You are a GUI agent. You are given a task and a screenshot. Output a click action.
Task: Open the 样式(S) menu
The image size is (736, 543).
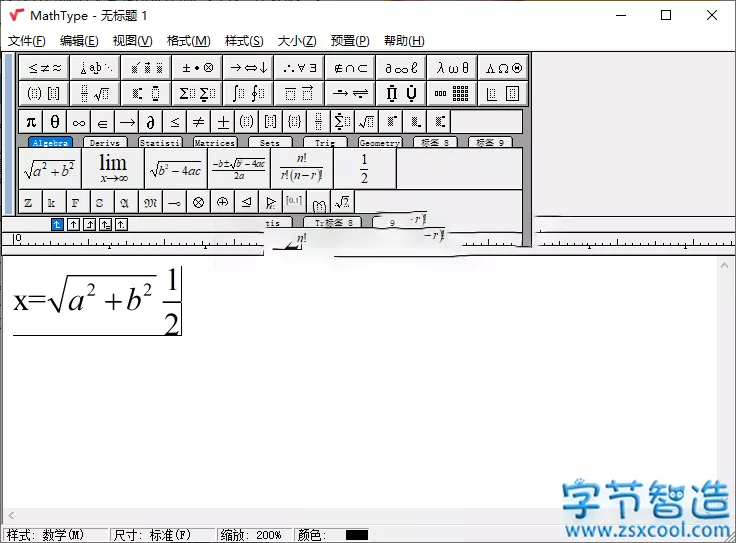pos(244,41)
